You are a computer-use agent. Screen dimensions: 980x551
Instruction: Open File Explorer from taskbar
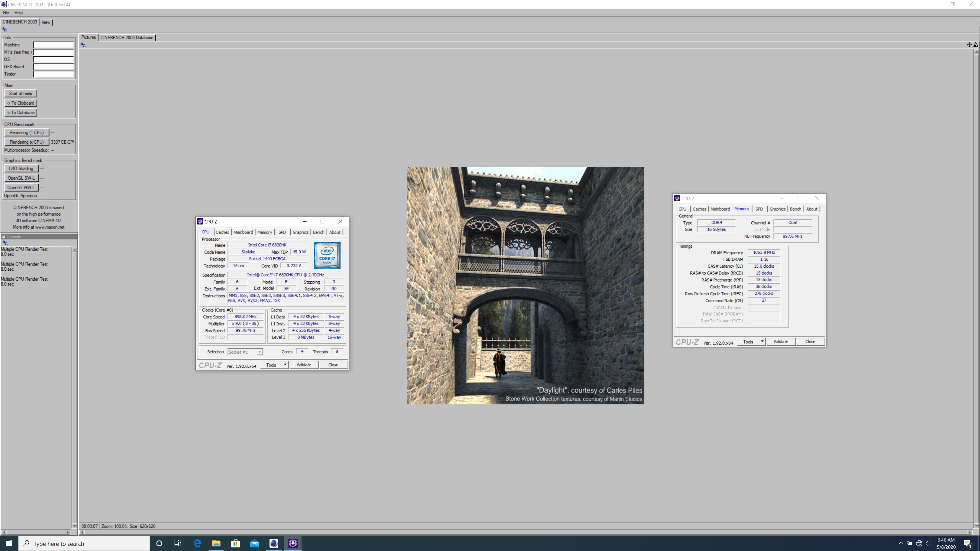[216, 543]
